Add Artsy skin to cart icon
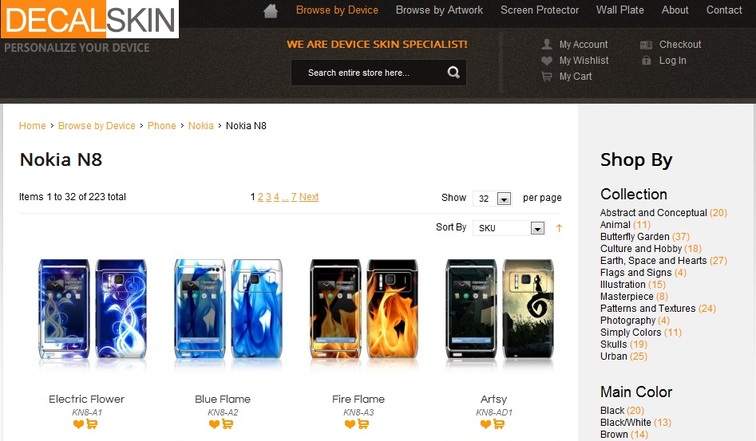This screenshot has width=756, height=441. click(x=499, y=424)
